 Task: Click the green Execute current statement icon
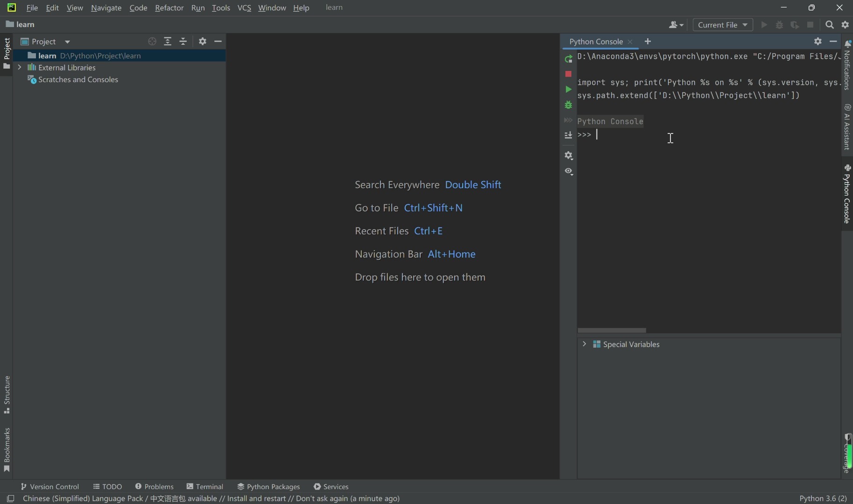coord(568,89)
